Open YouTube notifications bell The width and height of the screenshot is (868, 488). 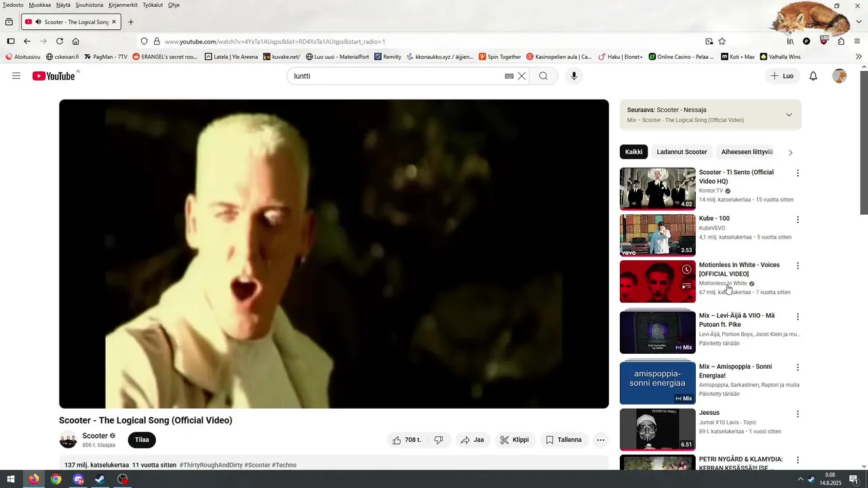pos(813,76)
